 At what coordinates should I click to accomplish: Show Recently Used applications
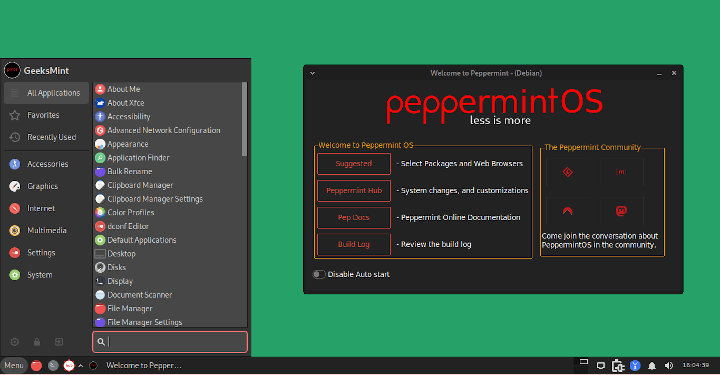[x=46, y=137]
